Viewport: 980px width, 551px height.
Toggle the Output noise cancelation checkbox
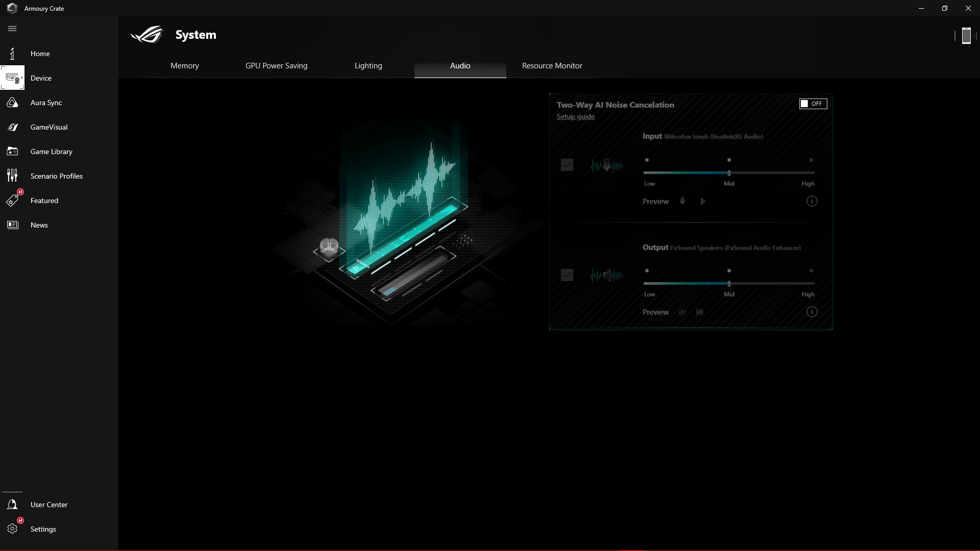point(567,275)
